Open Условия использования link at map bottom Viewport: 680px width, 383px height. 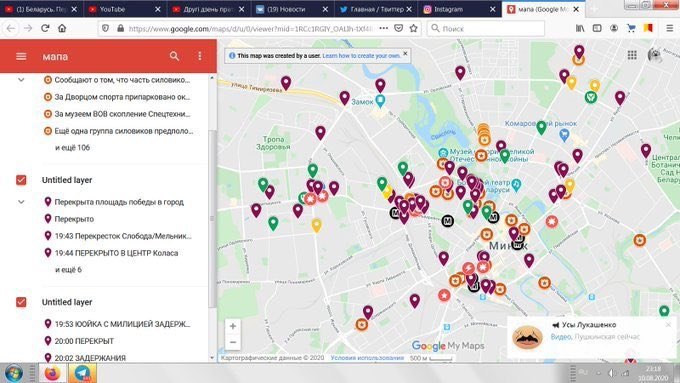click(367, 358)
